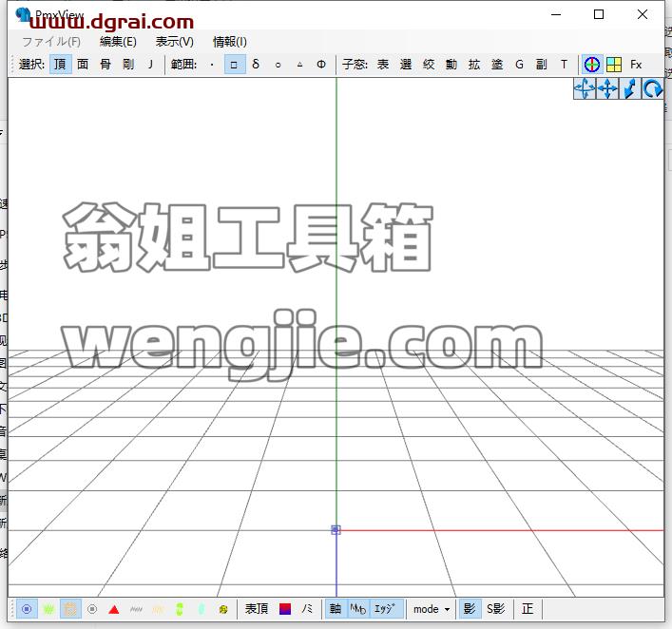The image size is (672, 629).
Task: Open the 副 sub-window
Action: coord(542,65)
